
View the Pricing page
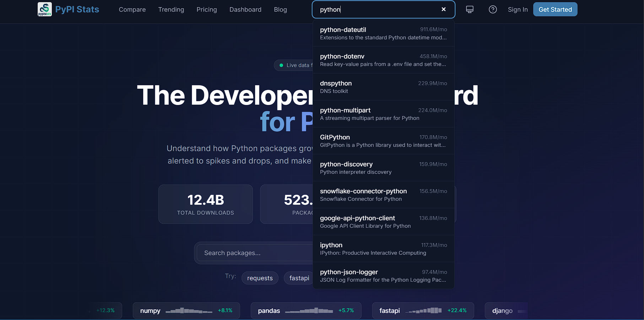pyautogui.click(x=206, y=10)
